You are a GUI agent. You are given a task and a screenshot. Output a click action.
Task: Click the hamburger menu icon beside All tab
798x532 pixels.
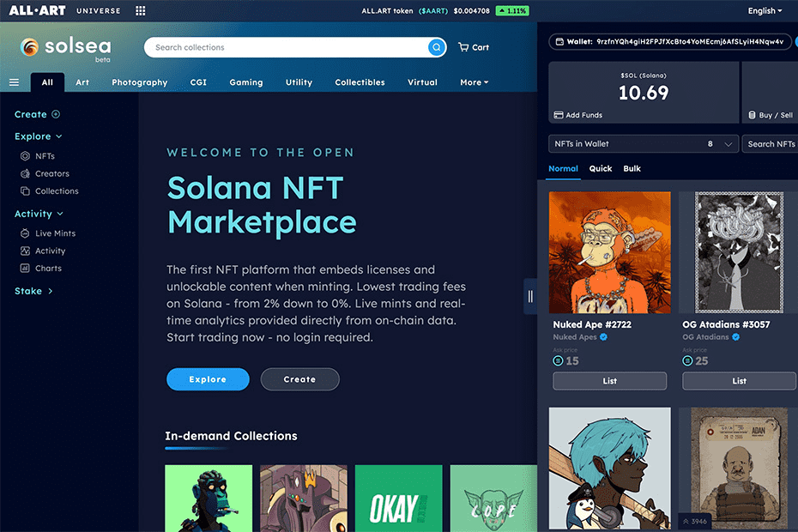point(14,82)
